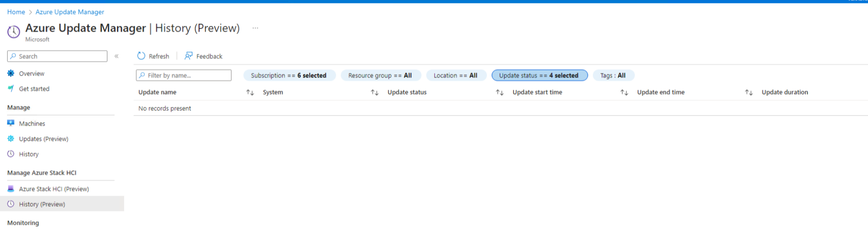Screen dimensions: 868x229
Task: Click magnifier icon in Filter by name box
Action: click(x=142, y=75)
